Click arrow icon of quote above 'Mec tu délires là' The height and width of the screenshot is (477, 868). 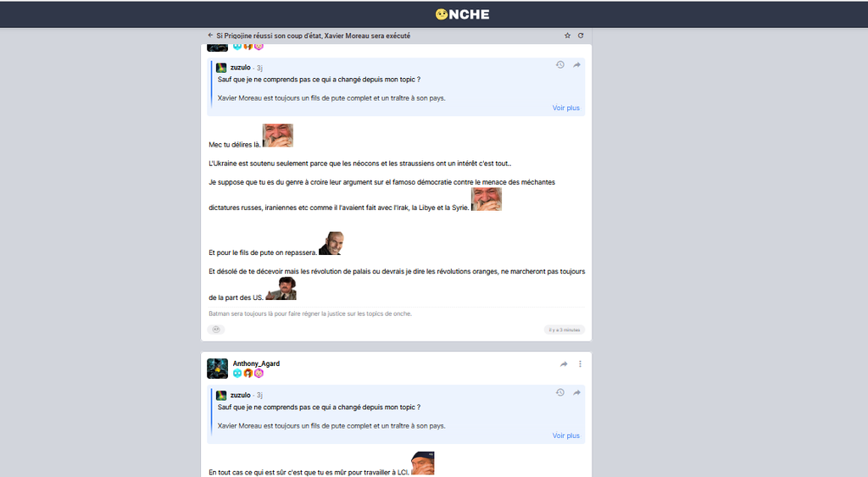coord(576,64)
